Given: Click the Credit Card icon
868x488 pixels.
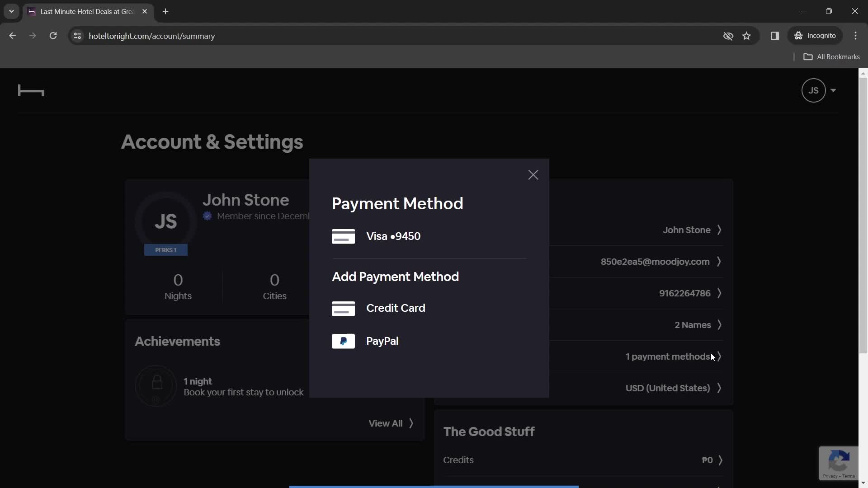Looking at the screenshot, I should tap(343, 308).
